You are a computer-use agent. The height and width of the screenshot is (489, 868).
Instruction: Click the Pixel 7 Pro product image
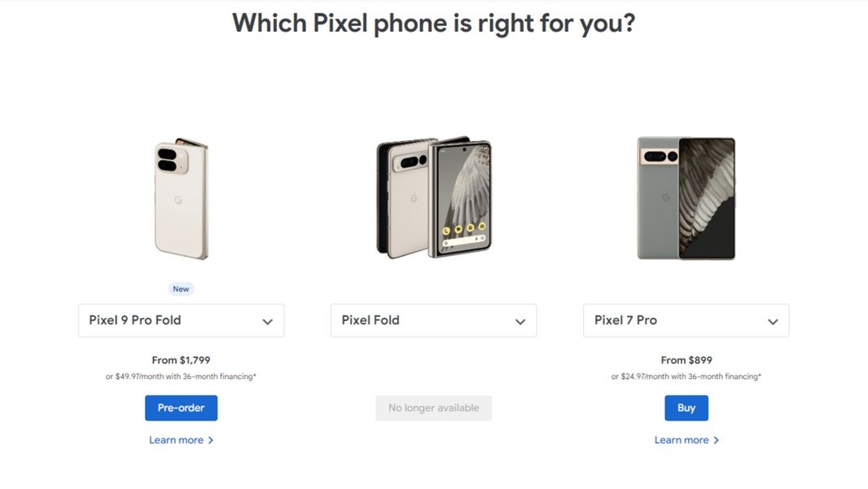click(686, 196)
